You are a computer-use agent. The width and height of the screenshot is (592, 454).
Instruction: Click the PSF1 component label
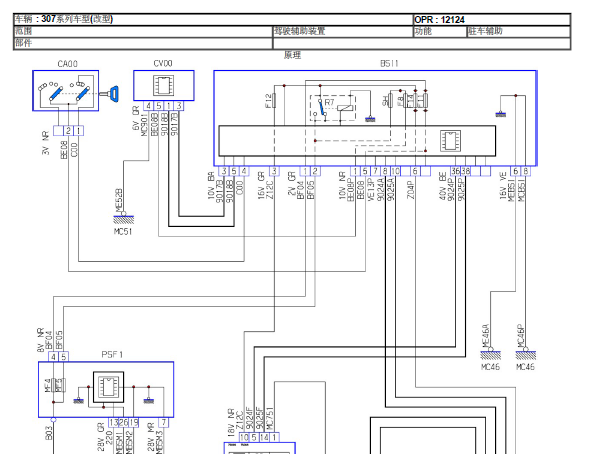[112, 355]
